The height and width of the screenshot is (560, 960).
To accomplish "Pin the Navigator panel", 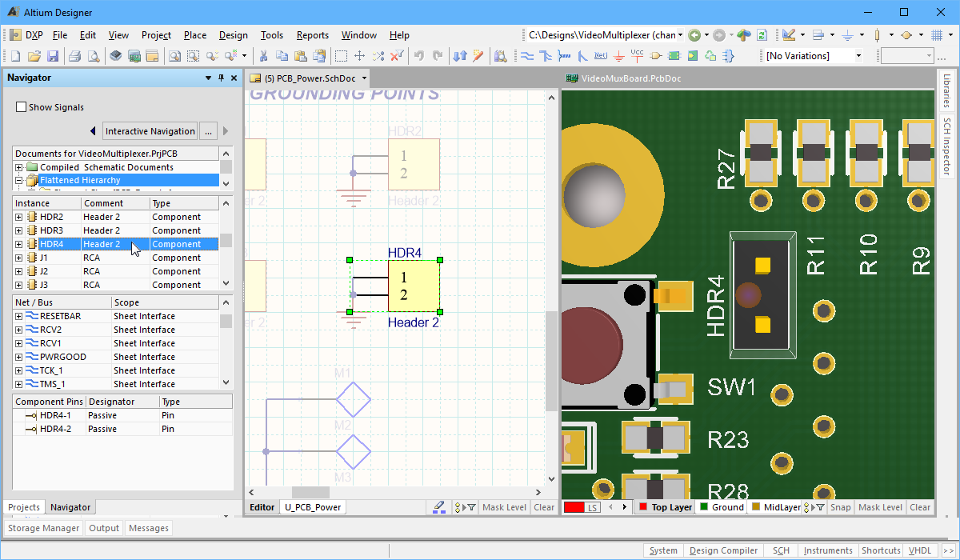I will (222, 78).
